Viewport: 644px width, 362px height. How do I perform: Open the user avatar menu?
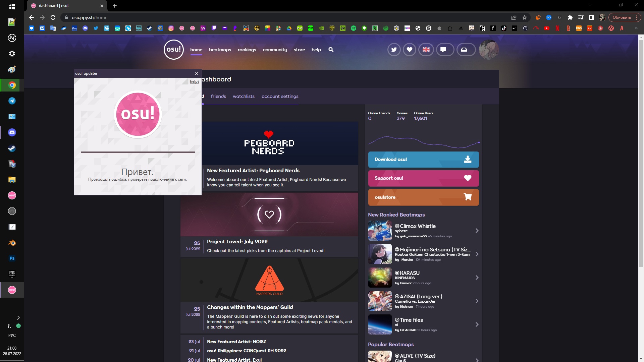489,50
